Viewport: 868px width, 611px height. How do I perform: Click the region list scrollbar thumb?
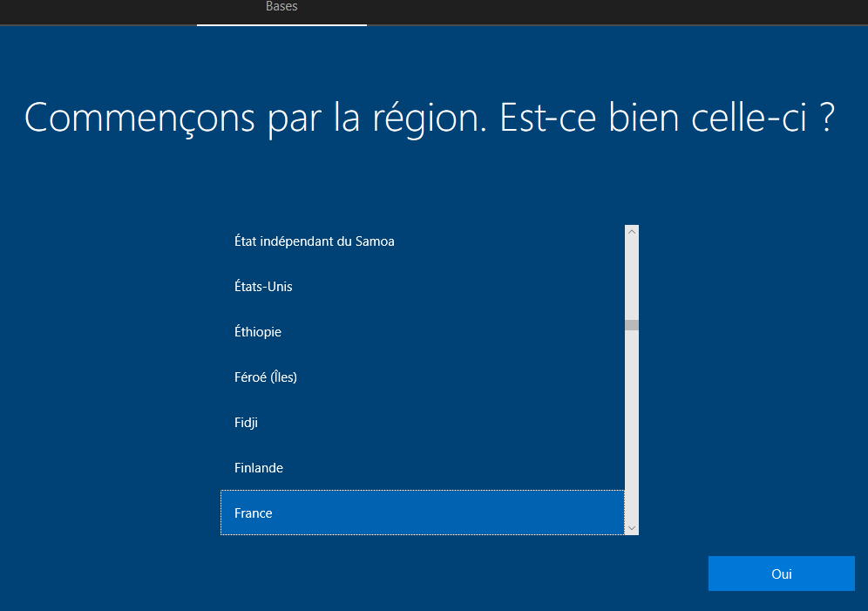632,325
